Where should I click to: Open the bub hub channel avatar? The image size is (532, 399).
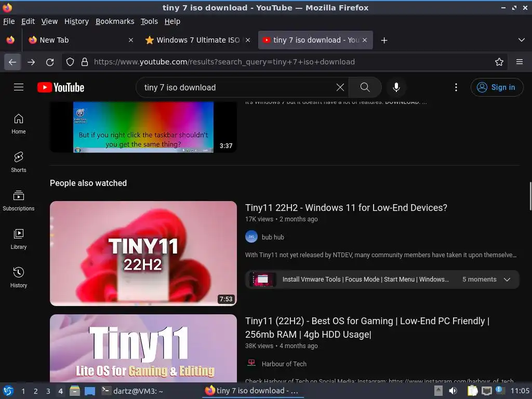click(251, 237)
